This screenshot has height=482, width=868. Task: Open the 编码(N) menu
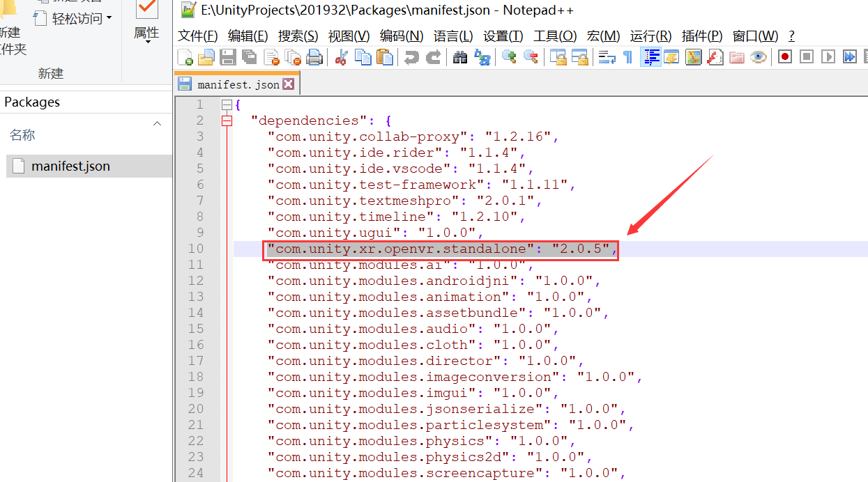click(x=402, y=36)
